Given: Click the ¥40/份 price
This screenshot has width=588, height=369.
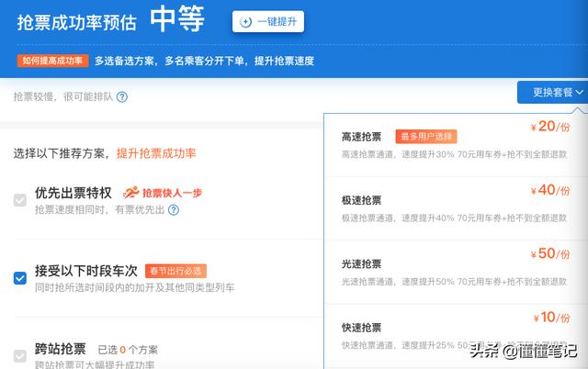Looking at the screenshot, I should coord(550,190).
